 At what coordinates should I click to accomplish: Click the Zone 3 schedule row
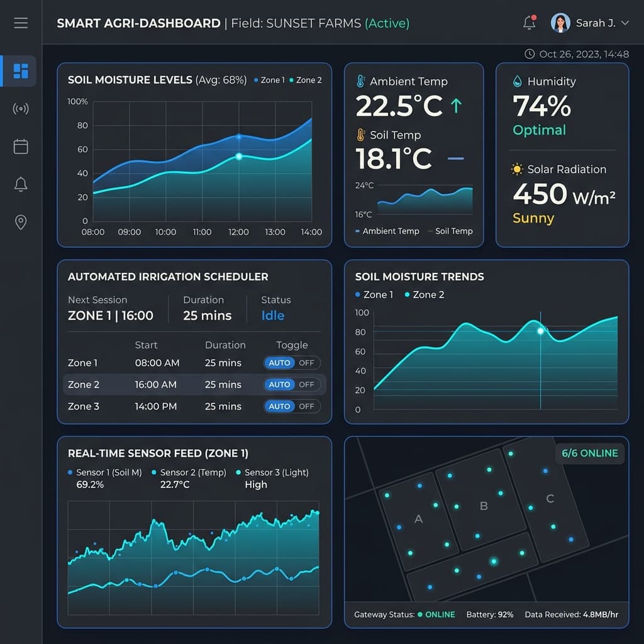[194, 406]
